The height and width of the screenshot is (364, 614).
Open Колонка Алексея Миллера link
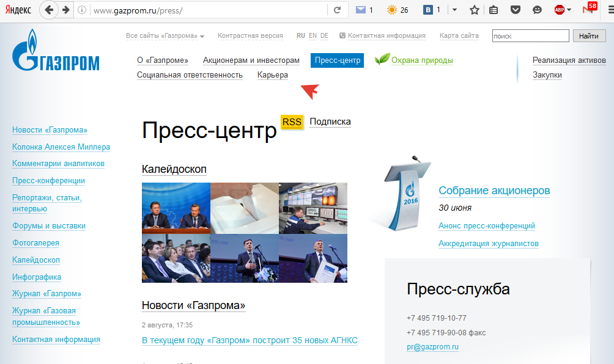pos(61,147)
